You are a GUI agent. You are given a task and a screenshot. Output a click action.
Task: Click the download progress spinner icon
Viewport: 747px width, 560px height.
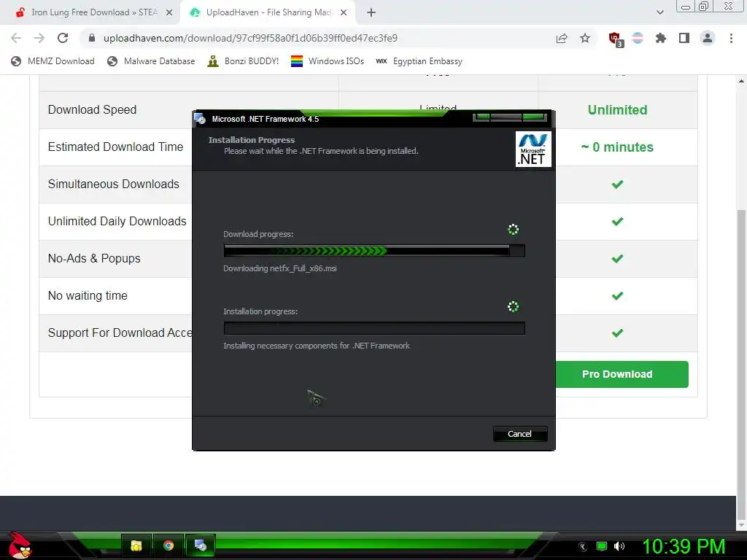tap(513, 230)
